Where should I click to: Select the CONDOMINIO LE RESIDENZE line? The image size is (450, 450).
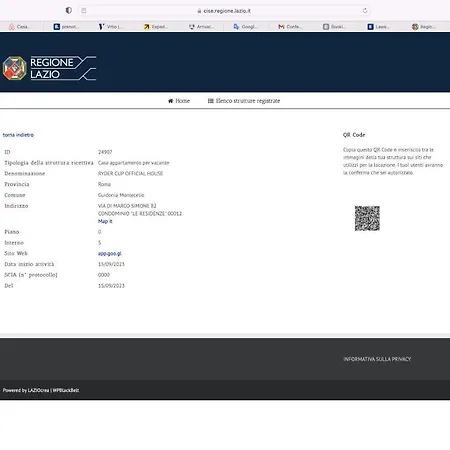tap(140, 213)
